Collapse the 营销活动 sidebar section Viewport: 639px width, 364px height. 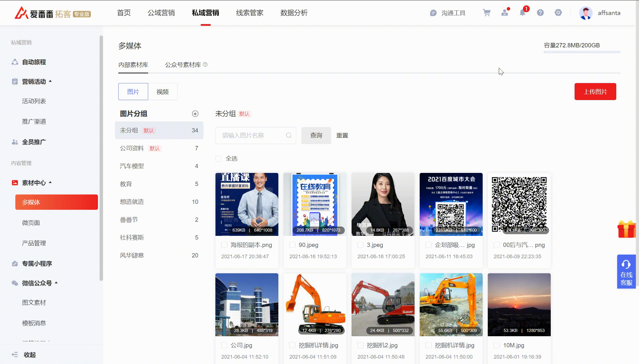(x=50, y=81)
